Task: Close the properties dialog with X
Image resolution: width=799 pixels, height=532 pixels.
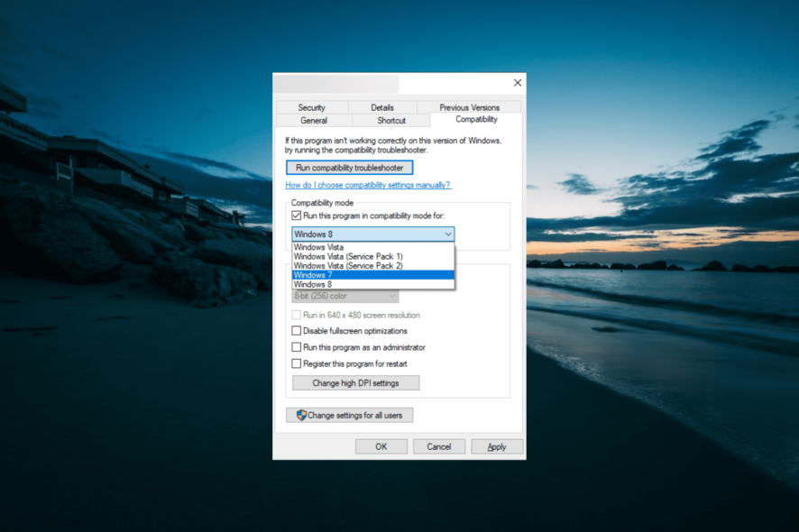Action: (518, 83)
